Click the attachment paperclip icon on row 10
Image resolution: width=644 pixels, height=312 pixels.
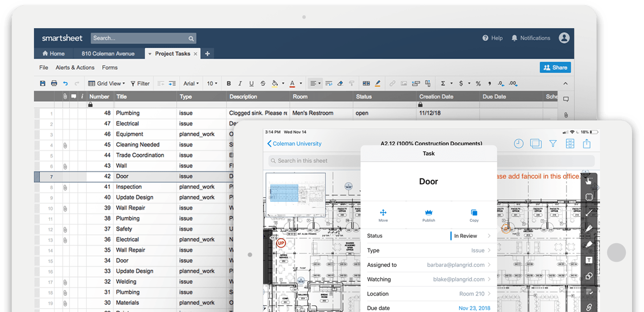pyautogui.click(x=65, y=208)
